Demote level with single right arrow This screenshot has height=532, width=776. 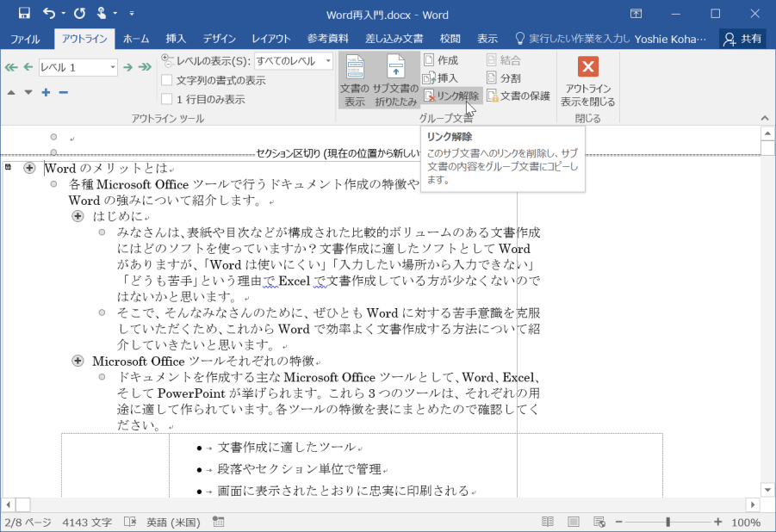pos(127,67)
